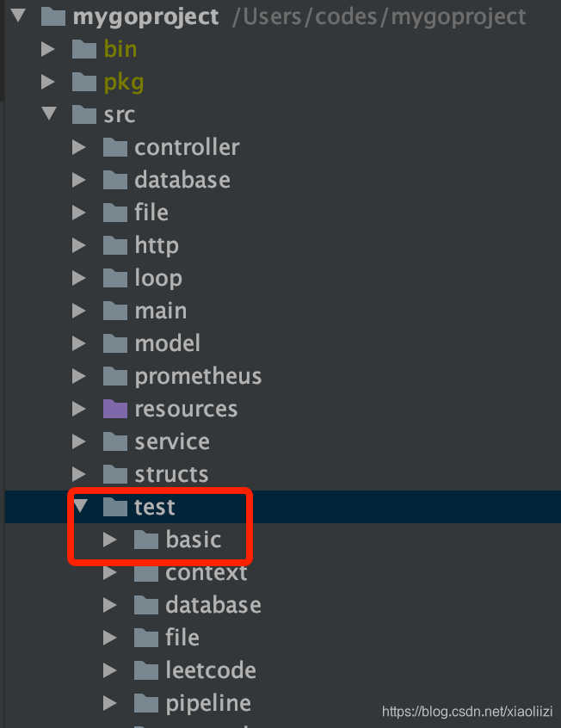The image size is (561, 728).
Task: Select the service folder label
Action: 172,441
